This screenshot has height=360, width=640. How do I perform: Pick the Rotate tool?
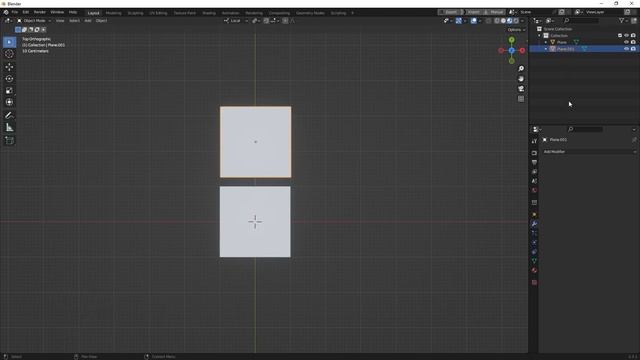[x=9, y=79]
